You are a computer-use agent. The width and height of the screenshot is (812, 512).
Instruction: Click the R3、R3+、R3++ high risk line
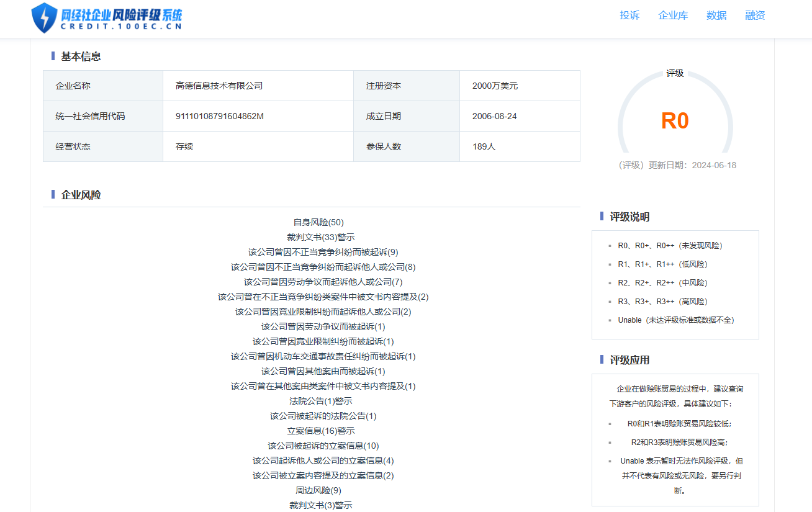point(663,302)
